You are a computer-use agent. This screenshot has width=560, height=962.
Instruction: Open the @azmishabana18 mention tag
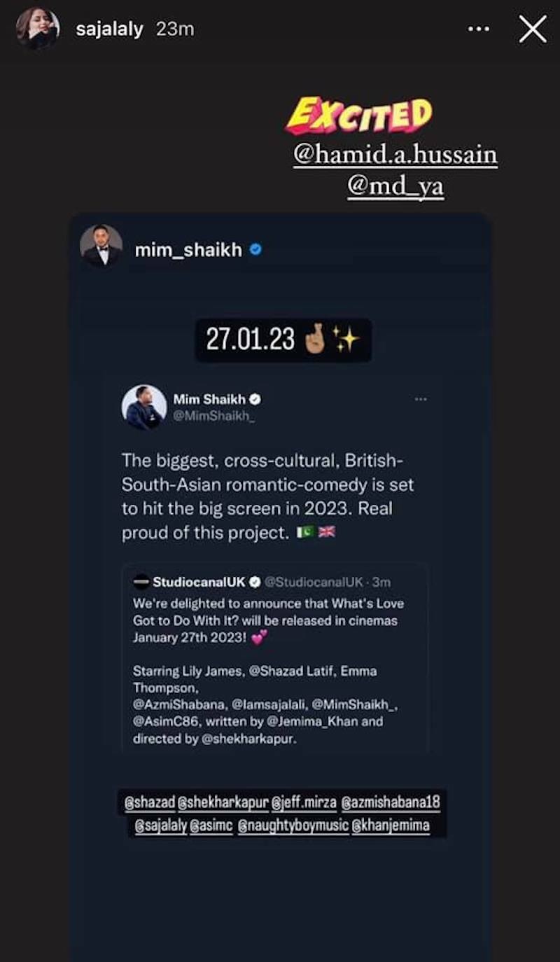[391, 802]
